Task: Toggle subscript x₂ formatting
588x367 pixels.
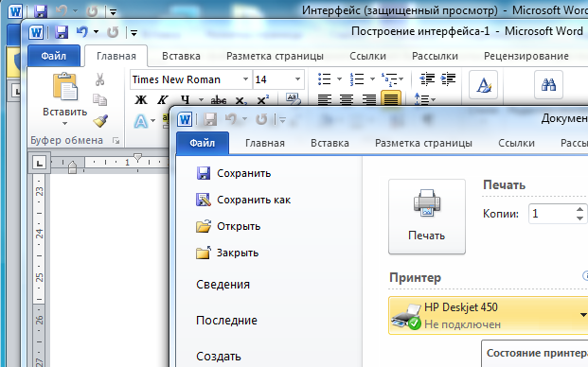Action: tap(241, 100)
